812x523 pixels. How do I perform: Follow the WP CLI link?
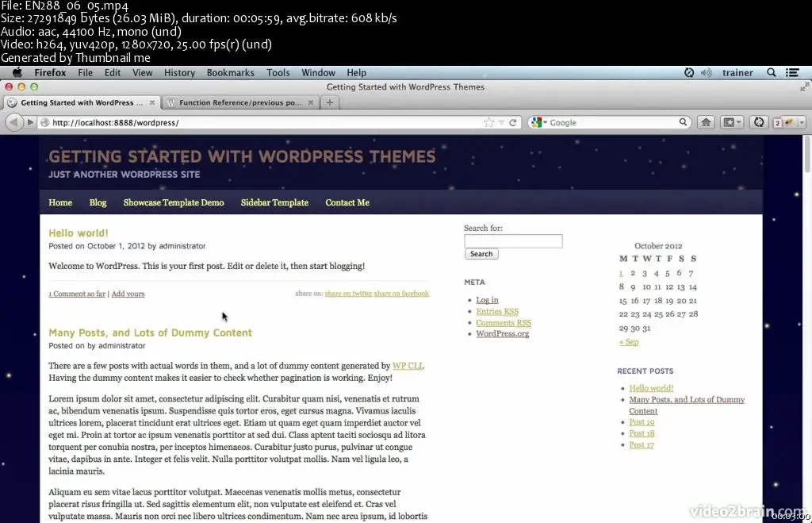click(407, 366)
